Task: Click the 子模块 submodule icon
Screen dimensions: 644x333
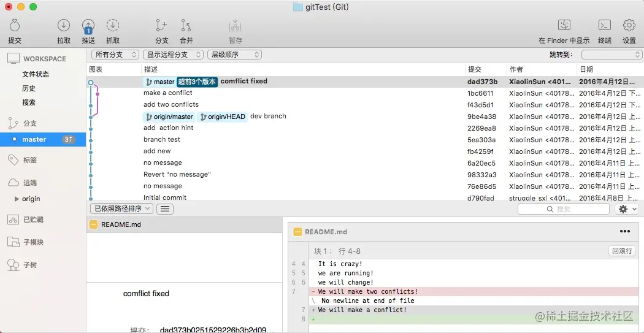Action: pyautogui.click(x=13, y=242)
